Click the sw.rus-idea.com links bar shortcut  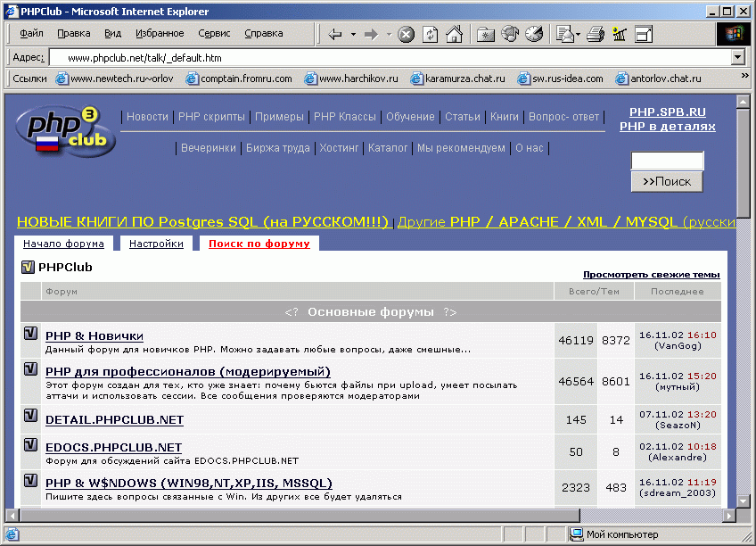pos(560,79)
